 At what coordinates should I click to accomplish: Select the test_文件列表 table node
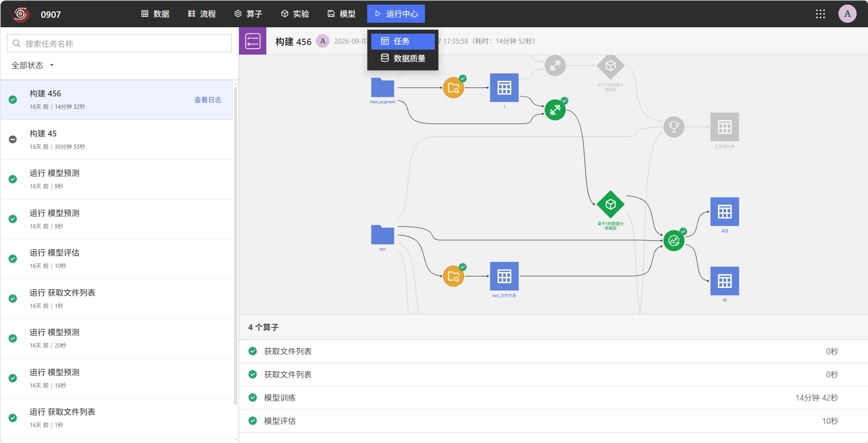coord(504,276)
